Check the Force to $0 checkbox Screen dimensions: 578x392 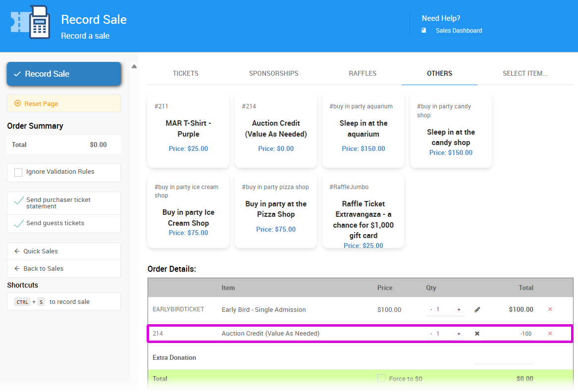(381, 379)
